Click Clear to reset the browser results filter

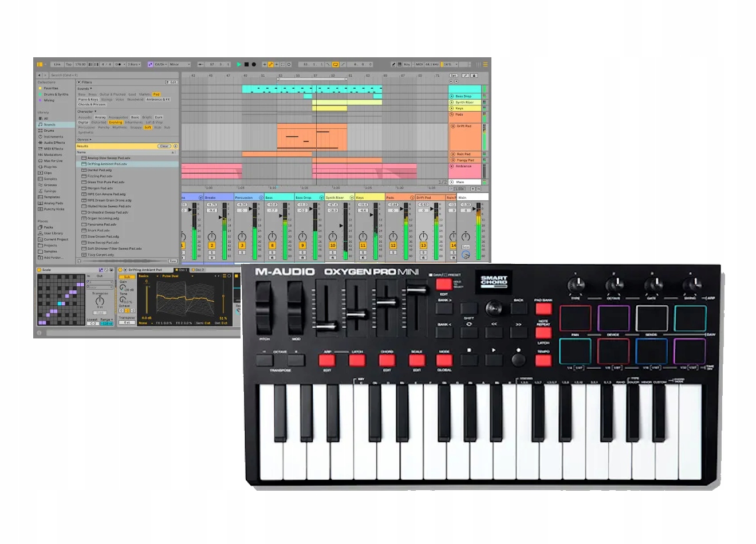tap(164, 146)
